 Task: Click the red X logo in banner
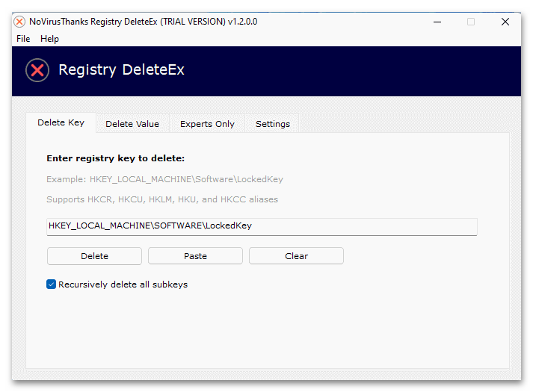coord(37,70)
